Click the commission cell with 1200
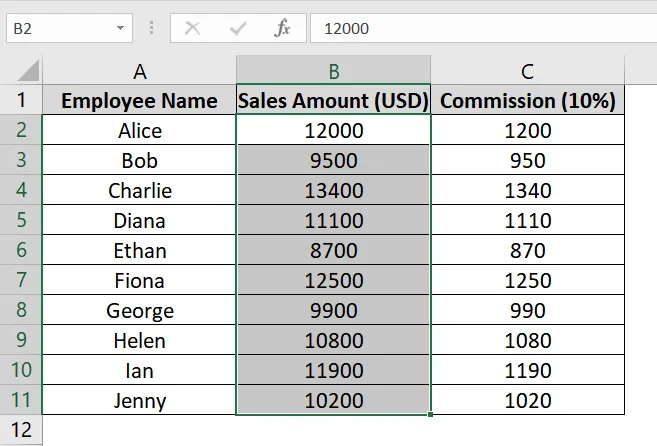Viewport: 657px width, 446px height. [x=528, y=130]
